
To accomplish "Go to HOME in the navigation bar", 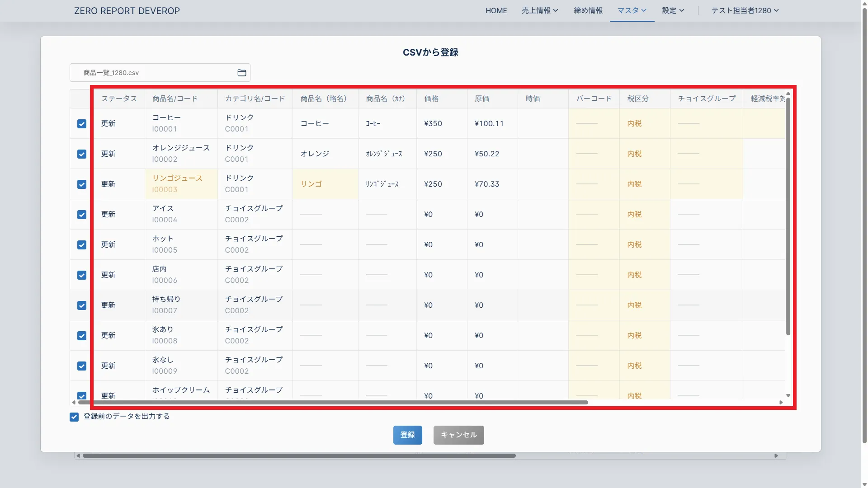I will tap(496, 10).
